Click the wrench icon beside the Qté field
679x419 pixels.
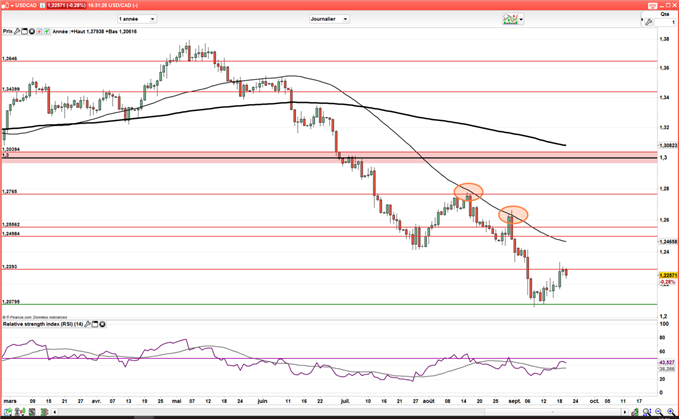point(648,22)
